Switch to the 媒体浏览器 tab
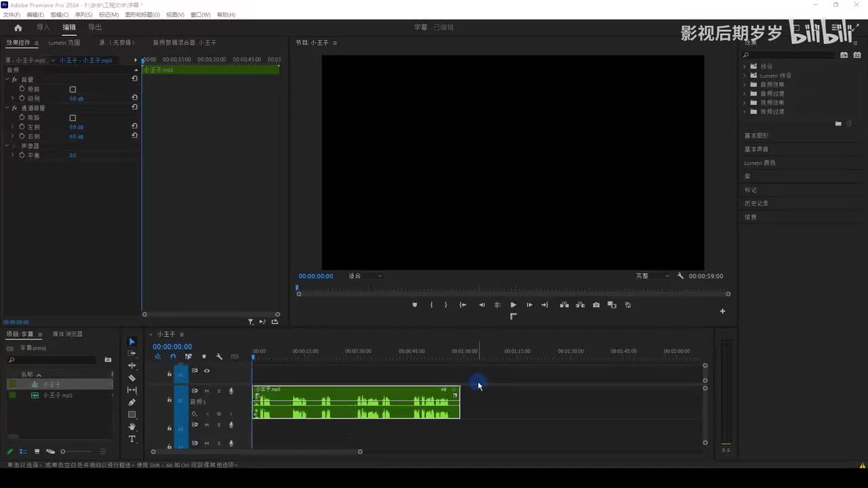Viewport: 868px width, 488px height. 68,334
